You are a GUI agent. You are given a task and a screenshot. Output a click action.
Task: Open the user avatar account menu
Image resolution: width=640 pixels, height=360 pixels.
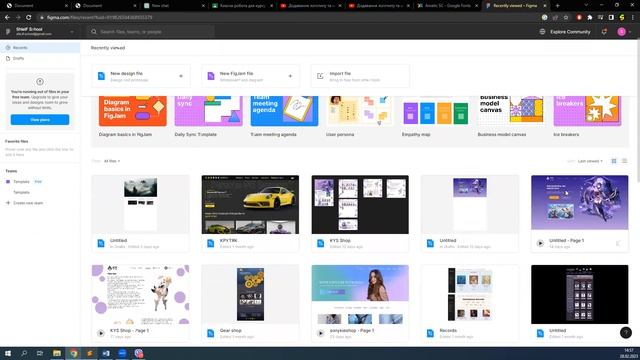pyautogui.click(x=622, y=31)
